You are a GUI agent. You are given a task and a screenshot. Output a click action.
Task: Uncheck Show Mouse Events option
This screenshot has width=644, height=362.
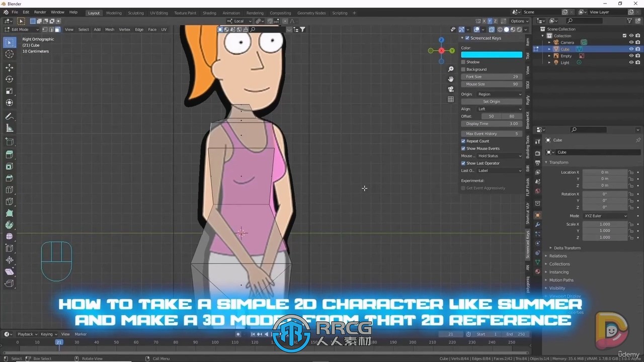(x=463, y=148)
